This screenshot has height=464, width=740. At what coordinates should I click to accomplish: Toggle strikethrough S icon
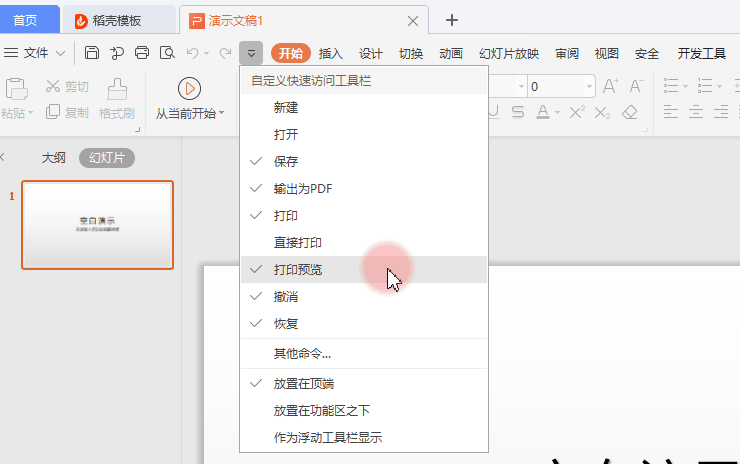tap(518, 112)
